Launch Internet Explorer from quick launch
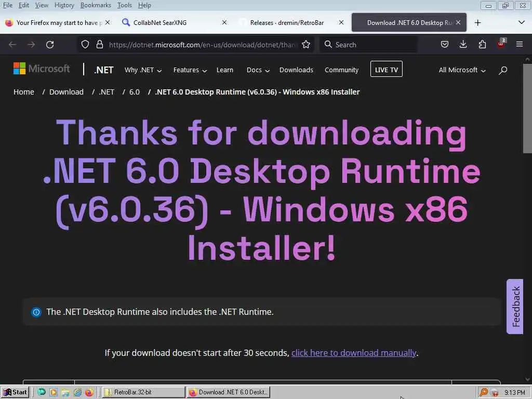 (x=78, y=392)
